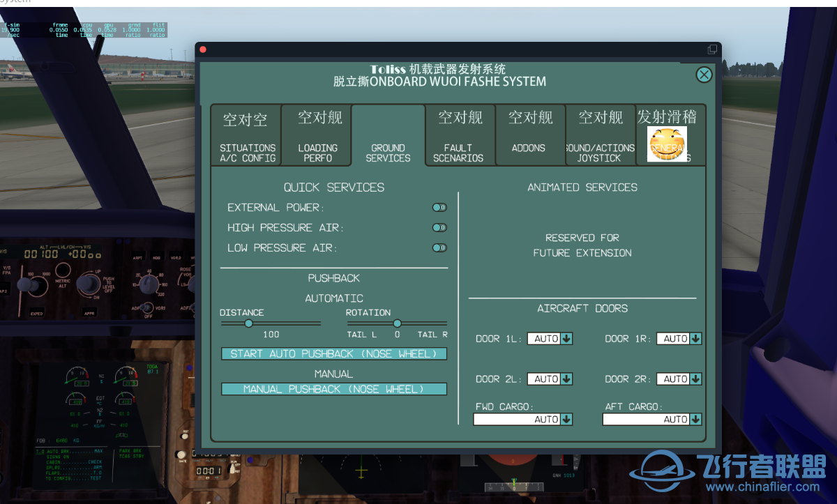Click the pushback ROTATION slider handle
This screenshot has height=504, width=837.
[397, 323]
